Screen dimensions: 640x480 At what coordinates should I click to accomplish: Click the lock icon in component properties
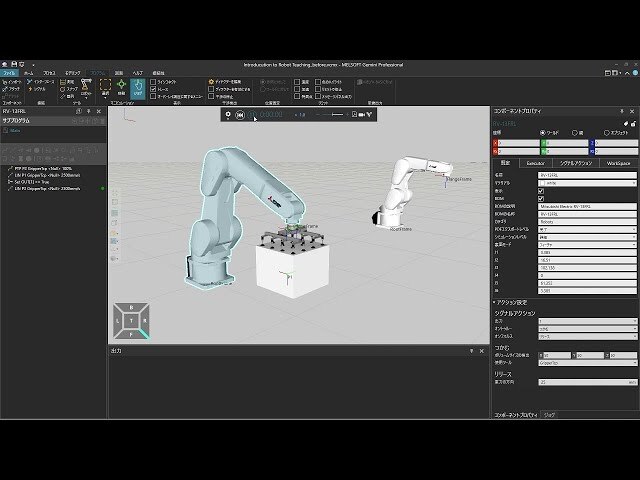click(x=633, y=123)
